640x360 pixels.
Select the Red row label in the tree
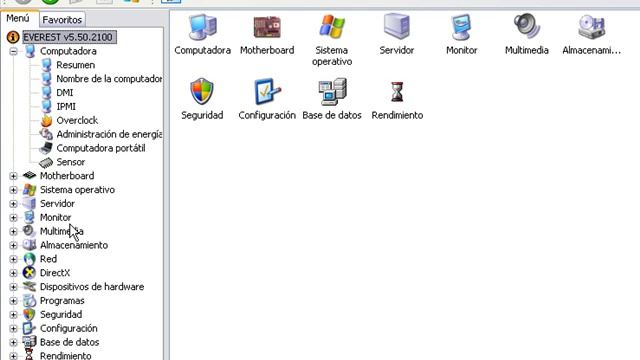click(x=48, y=259)
